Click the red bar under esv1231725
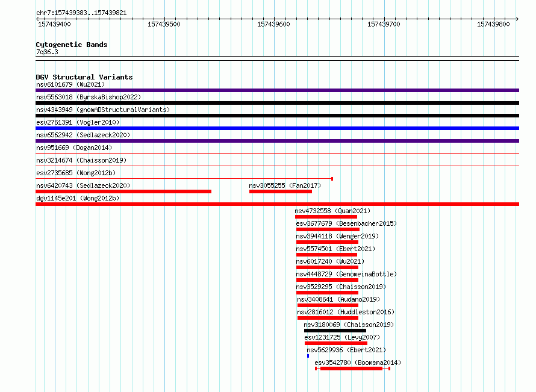The height and width of the screenshot is (392, 536). point(336,343)
